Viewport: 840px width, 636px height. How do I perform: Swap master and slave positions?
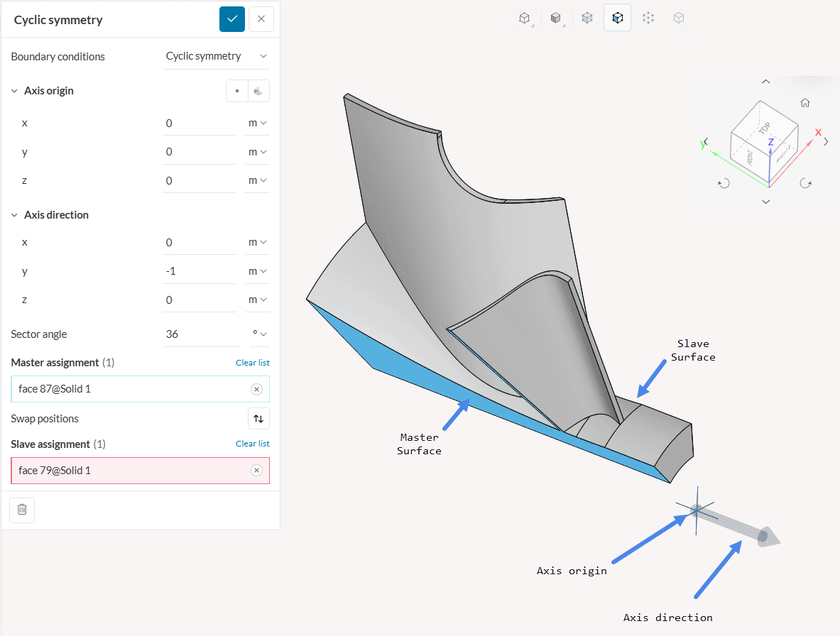coord(258,419)
